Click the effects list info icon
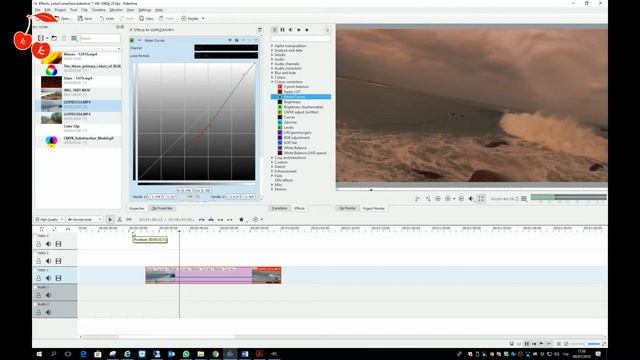Screen dimensions: 640x360 [x=327, y=30]
